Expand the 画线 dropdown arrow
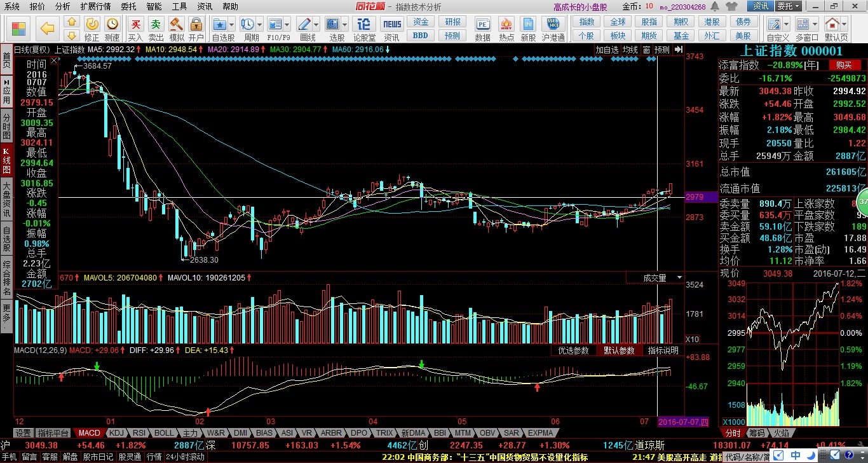 pos(316,25)
